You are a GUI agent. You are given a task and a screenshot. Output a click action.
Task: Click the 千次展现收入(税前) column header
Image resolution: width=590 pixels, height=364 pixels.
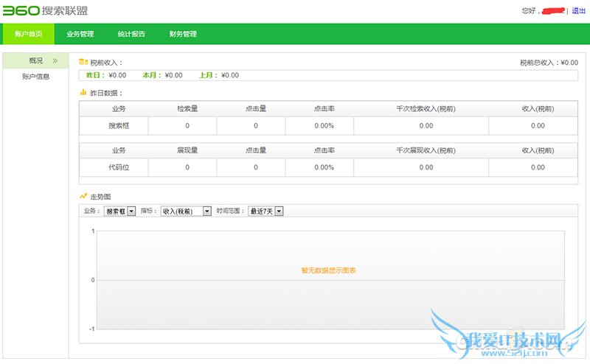[x=426, y=150]
